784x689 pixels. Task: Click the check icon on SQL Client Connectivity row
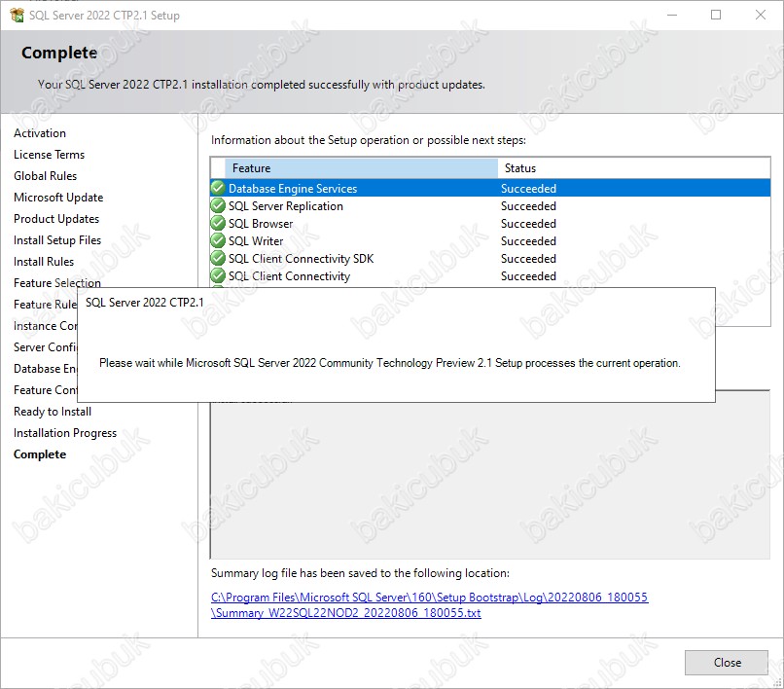(x=218, y=275)
